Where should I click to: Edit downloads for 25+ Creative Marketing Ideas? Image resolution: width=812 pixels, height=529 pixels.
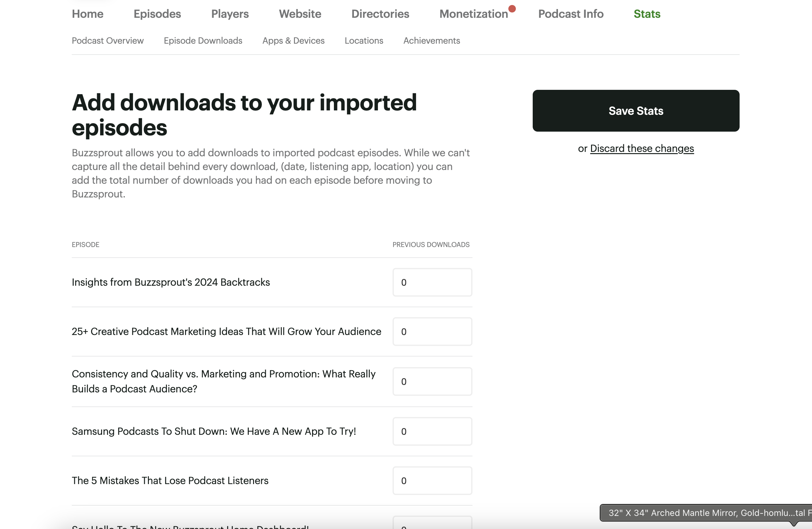tap(432, 332)
